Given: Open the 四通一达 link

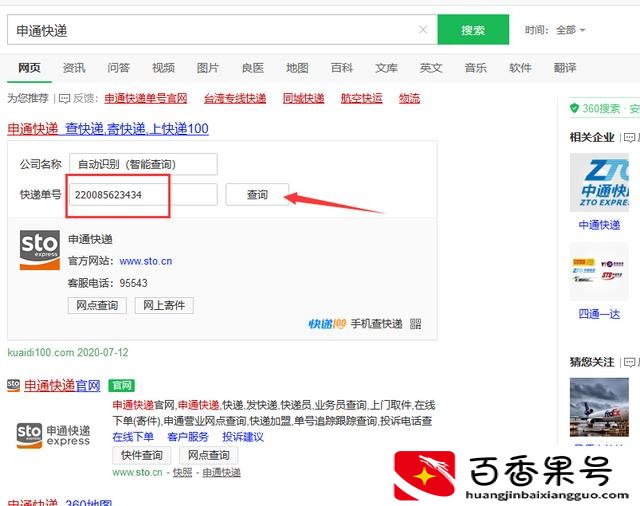Looking at the screenshot, I should point(599,314).
